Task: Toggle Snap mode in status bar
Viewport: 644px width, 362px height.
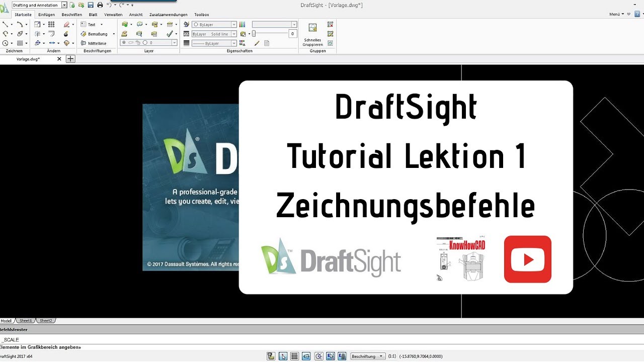Action: click(x=283, y=356)
